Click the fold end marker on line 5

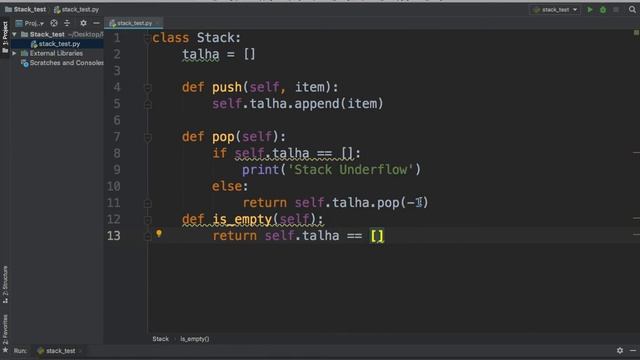148,104
